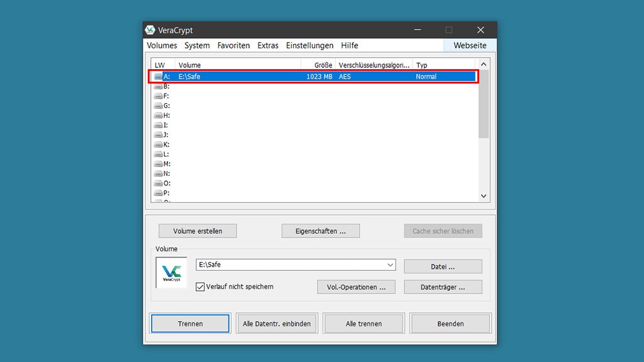The height and width of the screenshot is (362, 644).
Task: Open Eigenschaften of the selected volume
Action: coord(319,231)
